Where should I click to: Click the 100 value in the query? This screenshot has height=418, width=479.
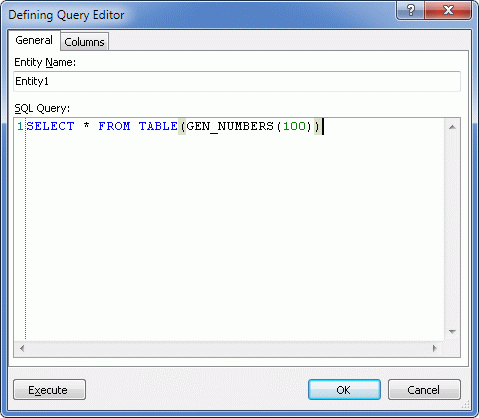pyautogui.click(x=295, y=126)
